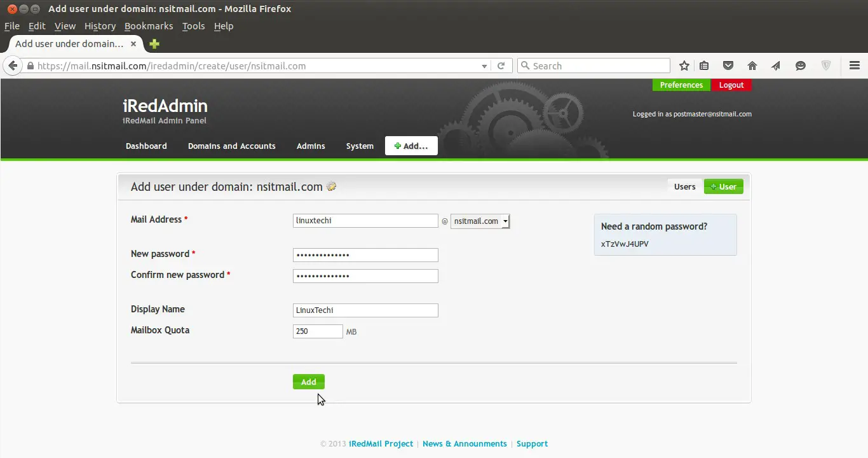Bookmark this page with the star icon
868x458 pixels.
coord(684,66)
